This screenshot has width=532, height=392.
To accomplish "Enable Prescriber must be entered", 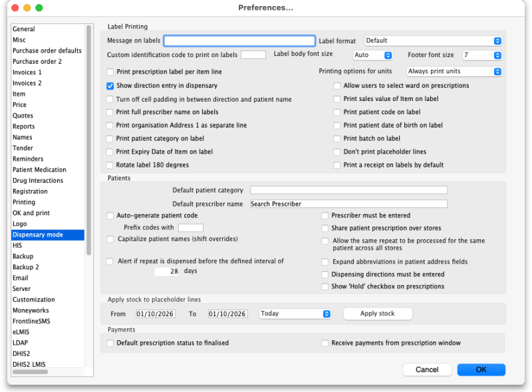I will click(x=325, y=216).
